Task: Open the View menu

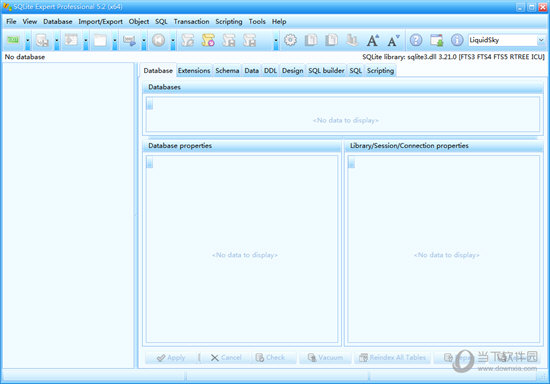Action: [x=30, y=21]
